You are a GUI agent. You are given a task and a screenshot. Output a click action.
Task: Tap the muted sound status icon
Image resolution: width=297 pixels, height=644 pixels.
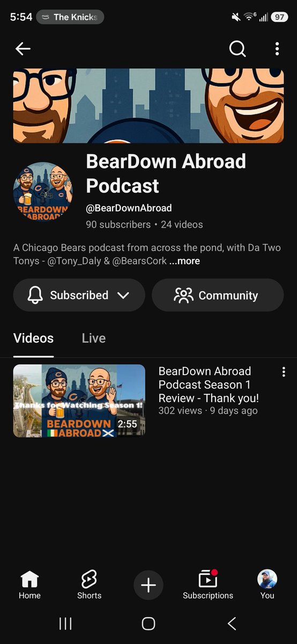pyautogui.click(x=236, y=17)
